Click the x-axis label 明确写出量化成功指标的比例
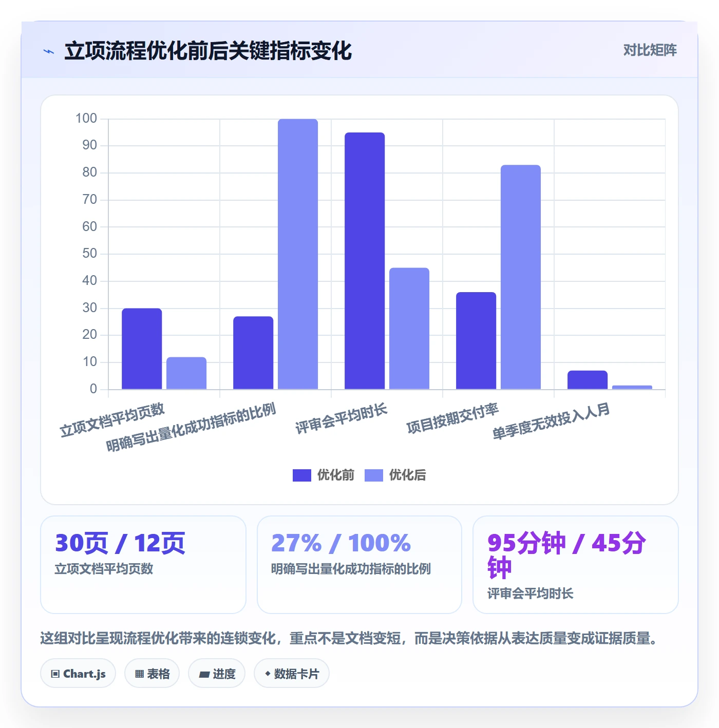The height and width of the screenshot is (728, 719). [191, 427]
